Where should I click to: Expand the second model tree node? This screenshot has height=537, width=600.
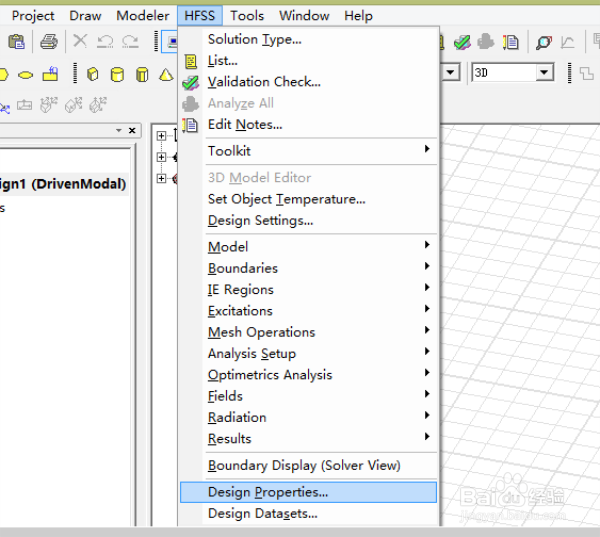coord(161,157)
